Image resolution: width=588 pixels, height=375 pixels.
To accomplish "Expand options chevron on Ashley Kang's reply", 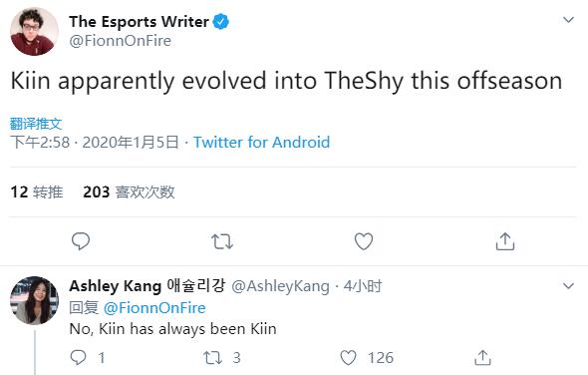I will pos(568,286).
